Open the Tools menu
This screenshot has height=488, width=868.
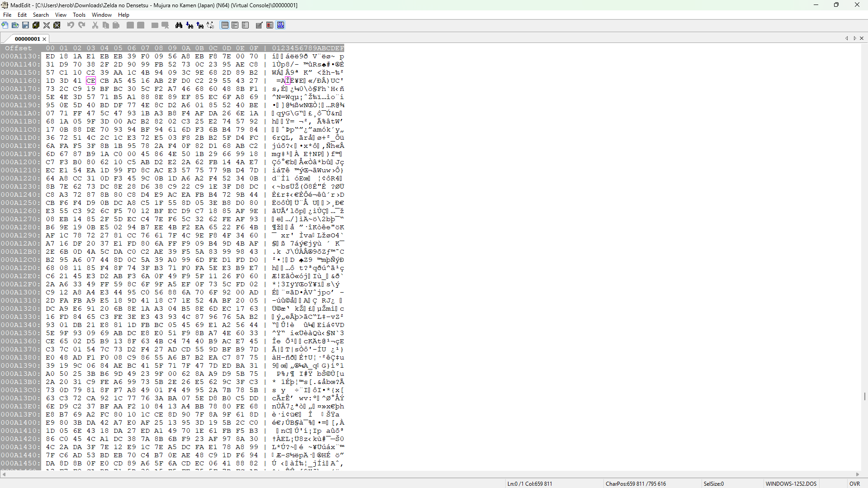click(x=79, y=15)
